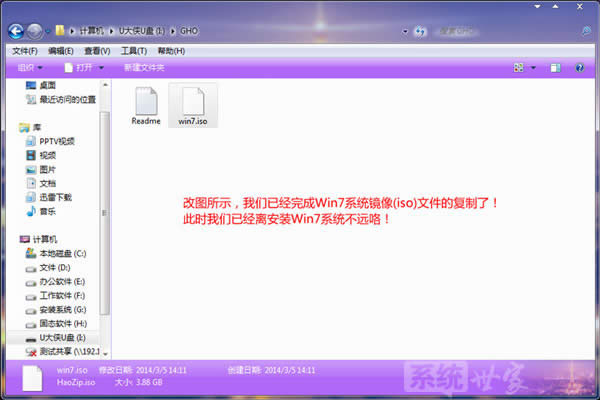Close the explorer window
Image resolution: width=600 pixels, height=400 pixels.
tap(580, 7)
